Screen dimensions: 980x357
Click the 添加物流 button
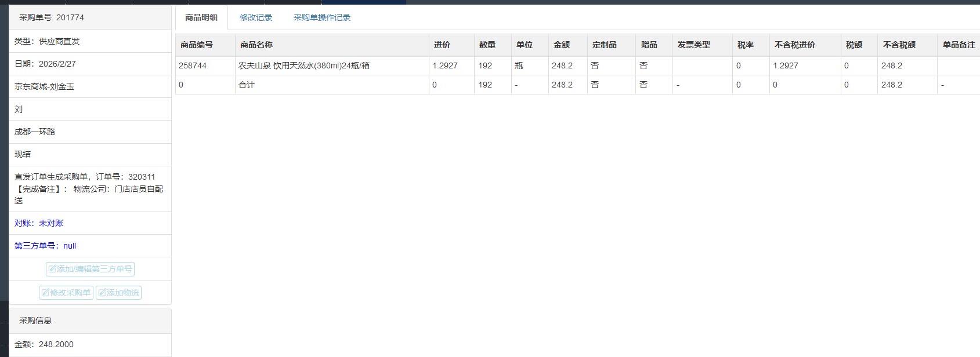coord(118,293)
